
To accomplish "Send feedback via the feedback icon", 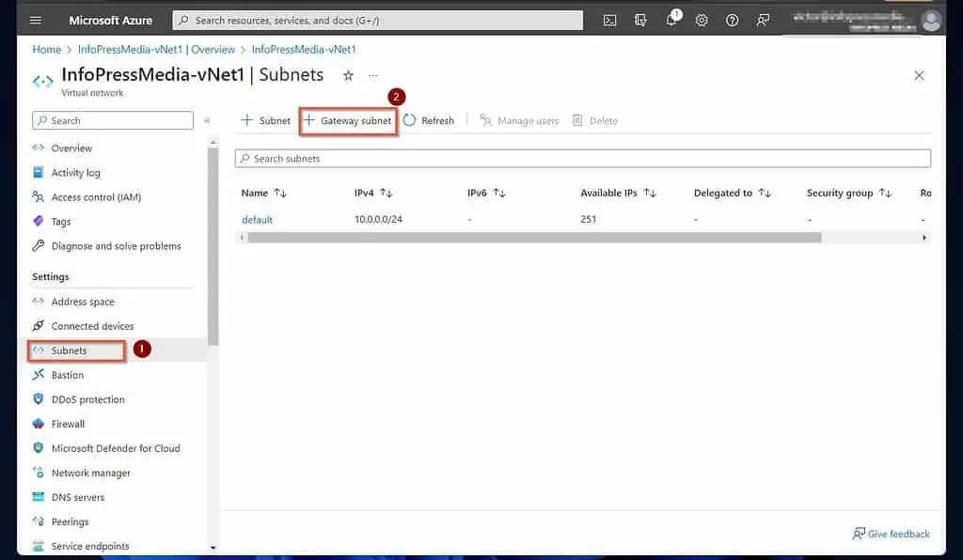I will click(762, 19).
